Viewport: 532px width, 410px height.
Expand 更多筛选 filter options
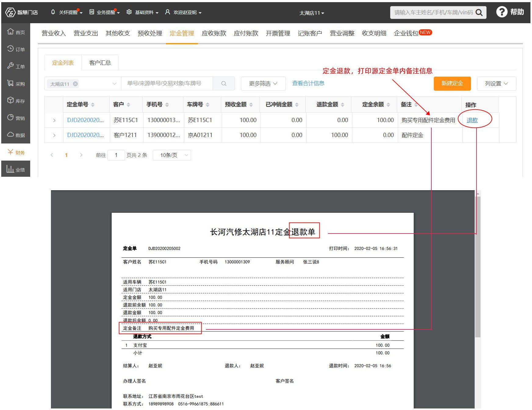coord(263,83)
